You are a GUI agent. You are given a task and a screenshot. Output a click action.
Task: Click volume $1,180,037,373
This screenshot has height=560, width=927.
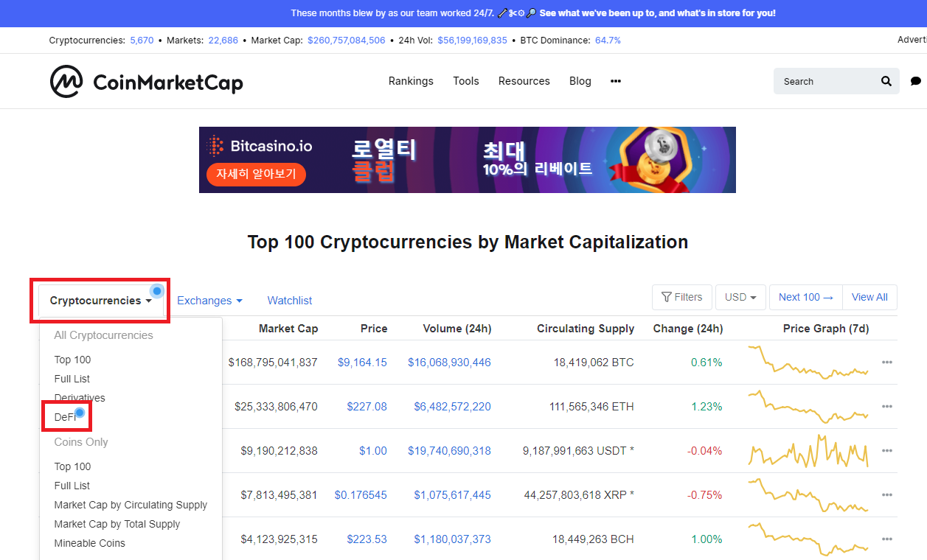(x=452, y=539)
